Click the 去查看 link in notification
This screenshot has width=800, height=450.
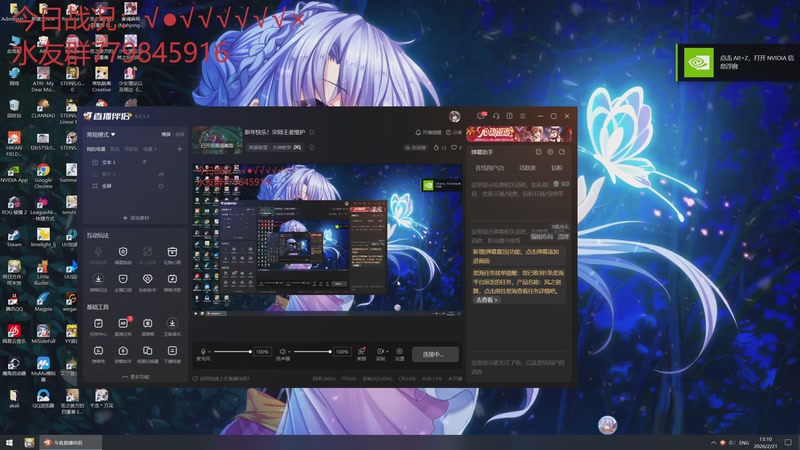click(x=486, y=300)
